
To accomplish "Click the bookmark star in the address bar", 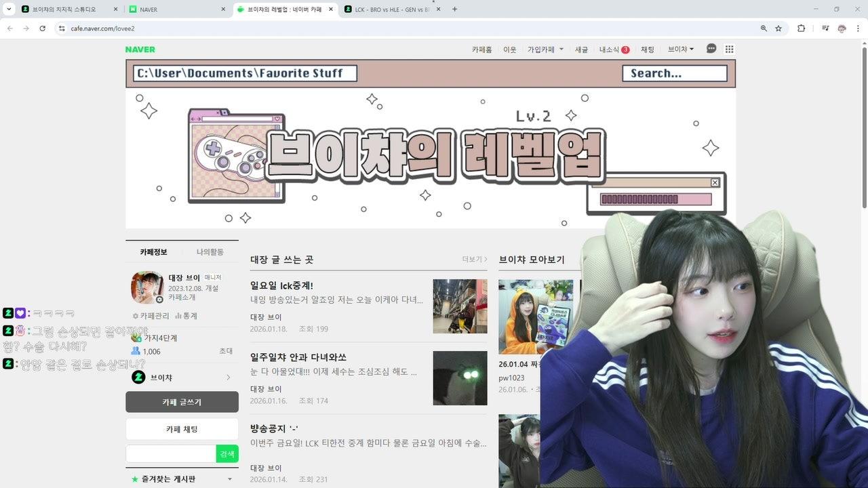I will 778,28.
